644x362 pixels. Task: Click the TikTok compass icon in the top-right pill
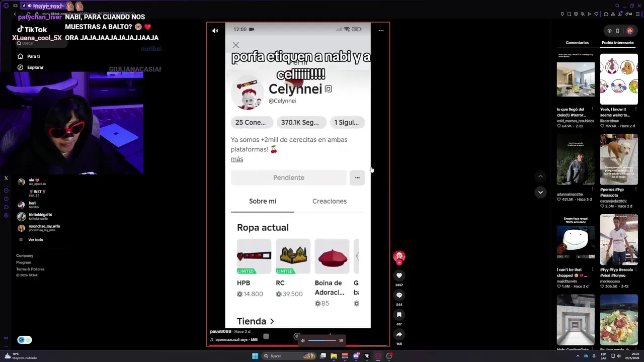pyautogui.click(x=609, y=31)
